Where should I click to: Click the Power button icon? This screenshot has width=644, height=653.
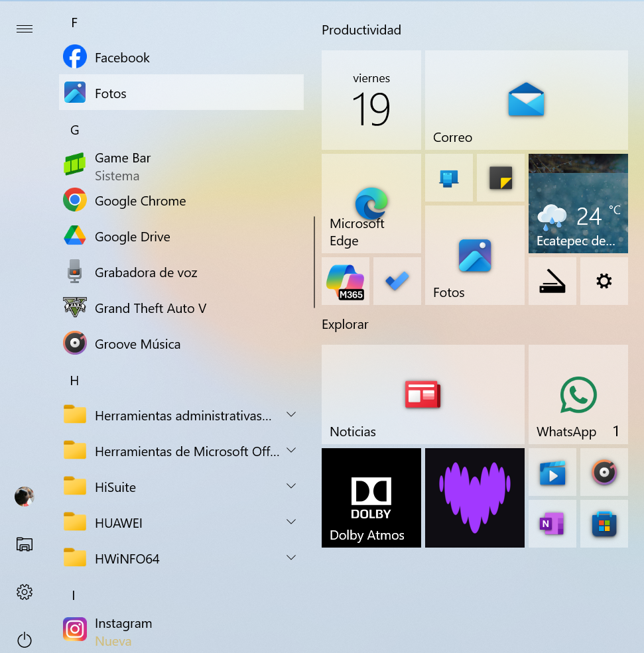coord(25,640)
